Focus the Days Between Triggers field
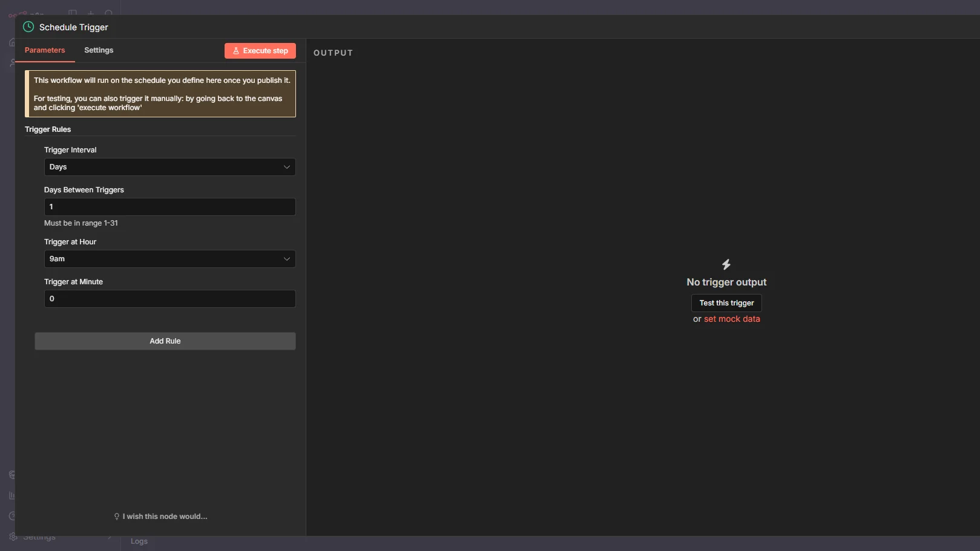Viewport: 980px width, 551px height. [x=169, y=207]
